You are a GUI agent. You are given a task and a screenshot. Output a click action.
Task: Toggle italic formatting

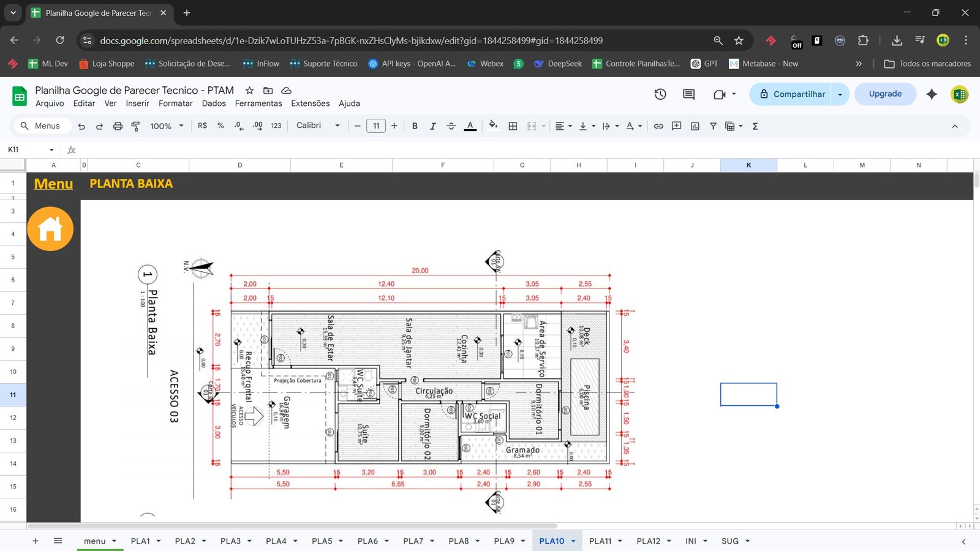[433, 126]
